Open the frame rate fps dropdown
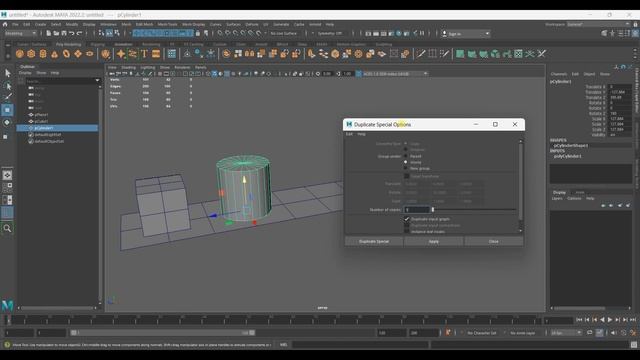The width and height of the screenshot is (640, 360). point(566,333)
